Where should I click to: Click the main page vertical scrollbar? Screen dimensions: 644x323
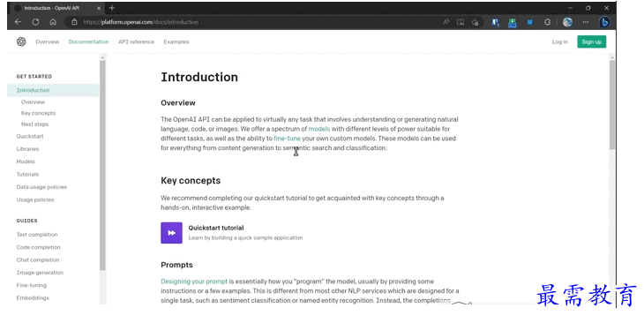612,105
